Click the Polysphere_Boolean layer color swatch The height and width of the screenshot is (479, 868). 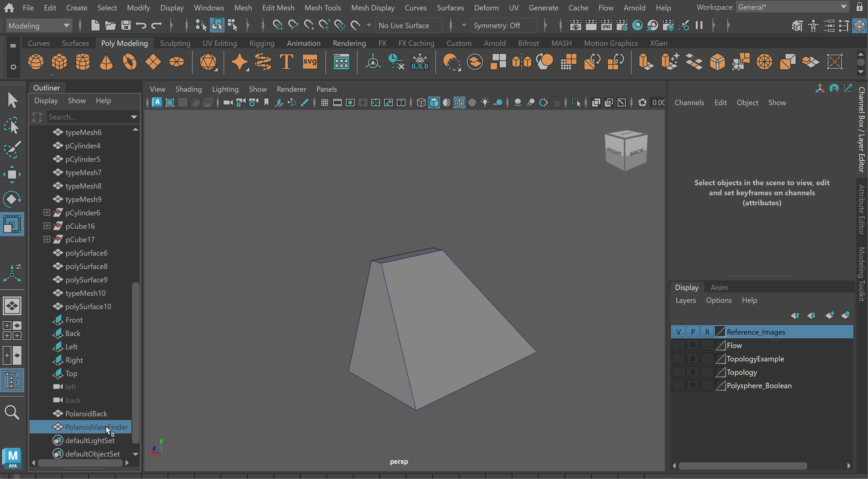(720, 386)
